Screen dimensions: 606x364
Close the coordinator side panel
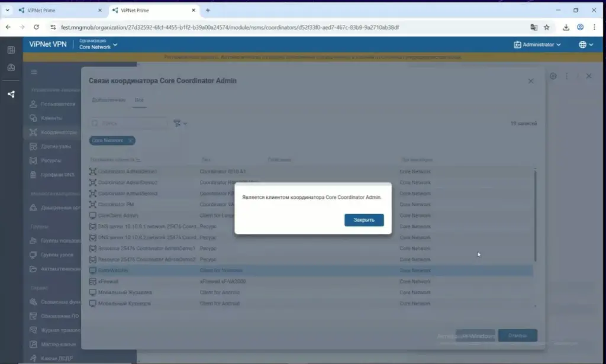click(x=589, y=76)
